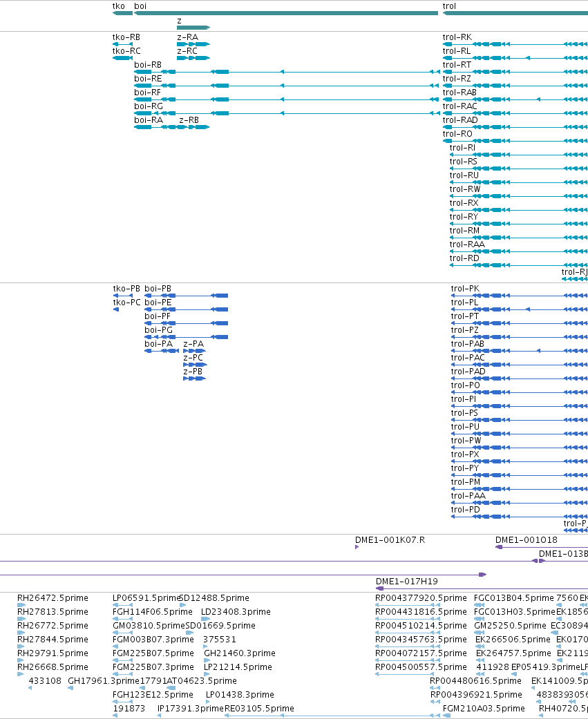Click EST label LP06591.5prime
This screenshot has height=719, width=588.
pos(146,598)
